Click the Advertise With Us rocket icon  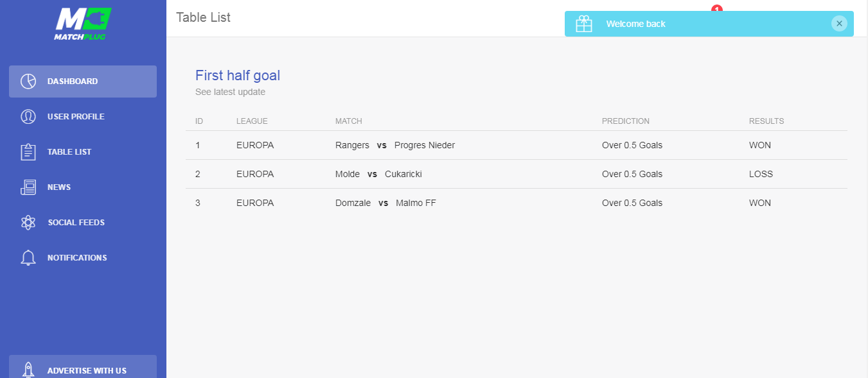pyautogui.click(x=28, y=370)
